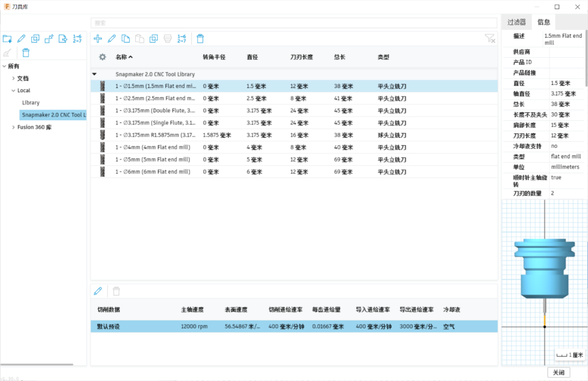Select the 1 - Ø6mm flat end mill row
The height and width of the screenshot is (381, 588).
(294, 171)
